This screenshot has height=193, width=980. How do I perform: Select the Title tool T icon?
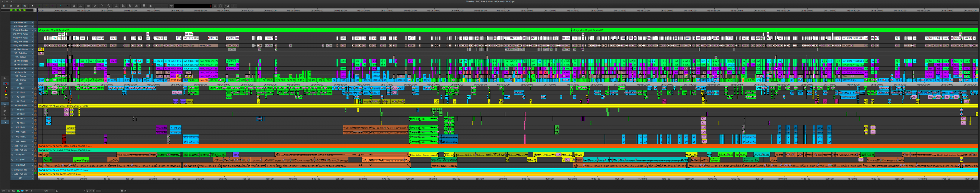[x=234, y=6]
